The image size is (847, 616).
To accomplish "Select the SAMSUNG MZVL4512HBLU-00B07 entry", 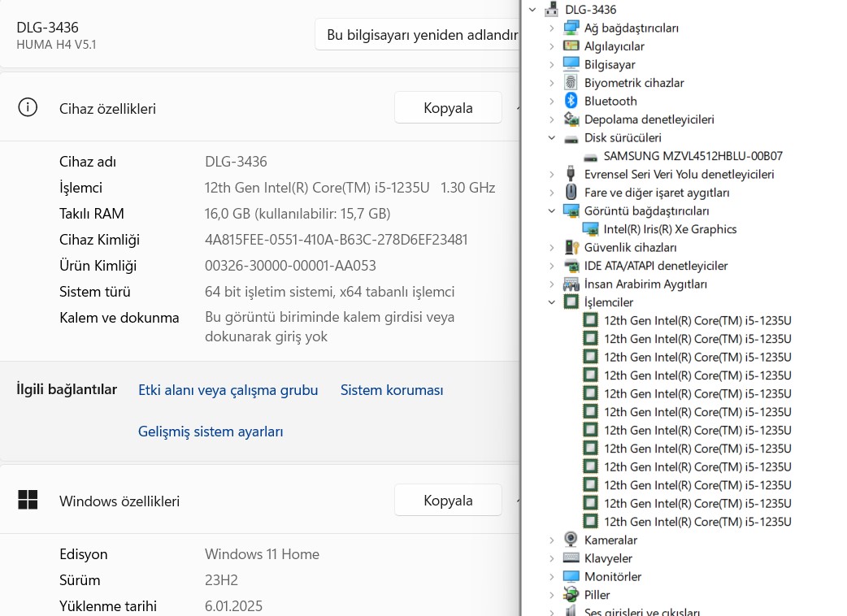I will pyautogui.click(x=693, y=156).
